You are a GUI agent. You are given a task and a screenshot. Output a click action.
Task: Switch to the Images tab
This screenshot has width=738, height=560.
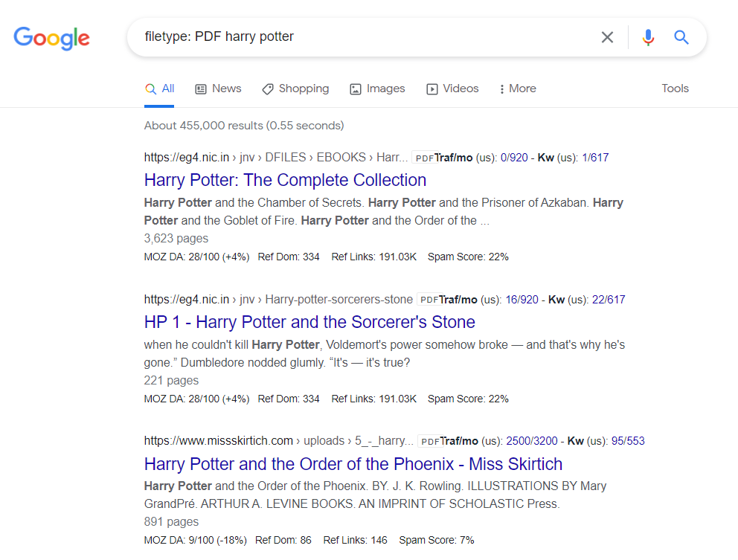(377, 88)
